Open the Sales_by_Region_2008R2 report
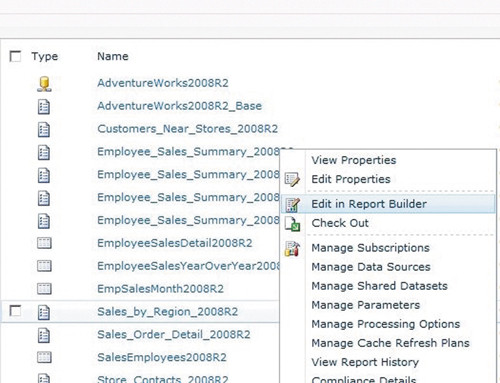Image resolution: width=500 pixels, height=383 pixels. click(167, 312)
